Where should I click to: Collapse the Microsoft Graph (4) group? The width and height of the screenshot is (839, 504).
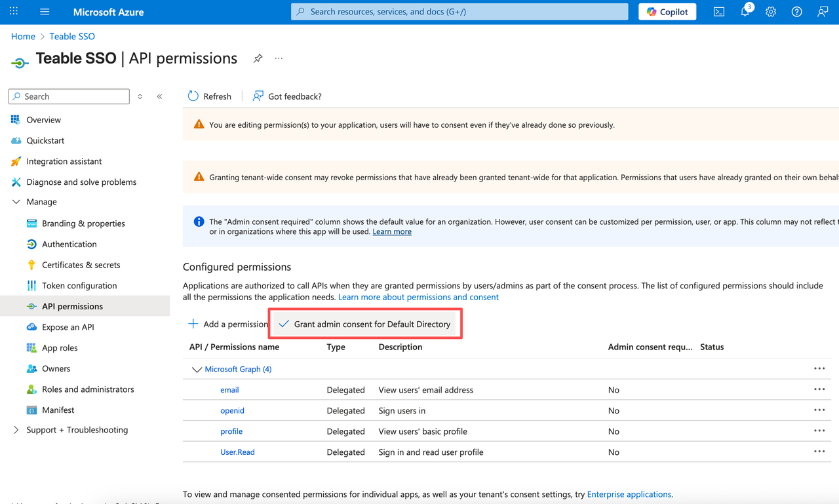click(x=197, y=370)
